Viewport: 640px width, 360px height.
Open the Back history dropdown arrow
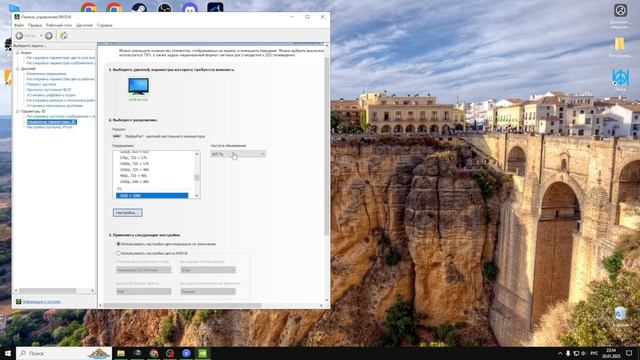pyautogui.click(x=41, y=36)
